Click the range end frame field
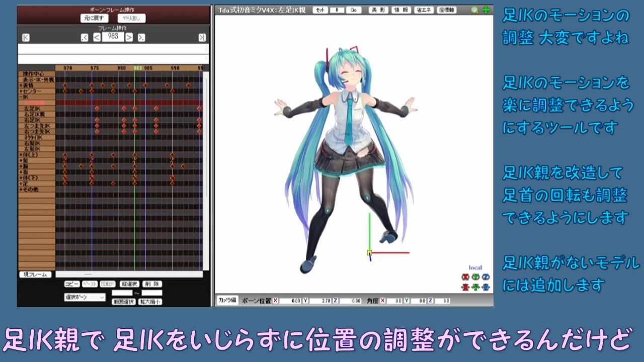Image resolution: width=644 pixels, height=362 pixels. point(152,293)
